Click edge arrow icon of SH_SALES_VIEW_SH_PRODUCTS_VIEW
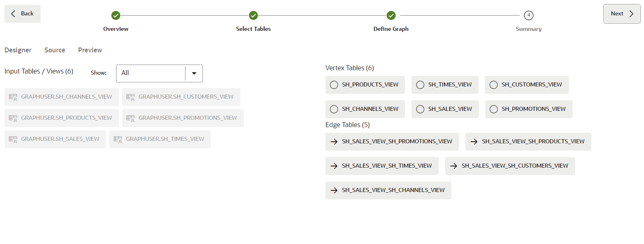 (474, 142)
